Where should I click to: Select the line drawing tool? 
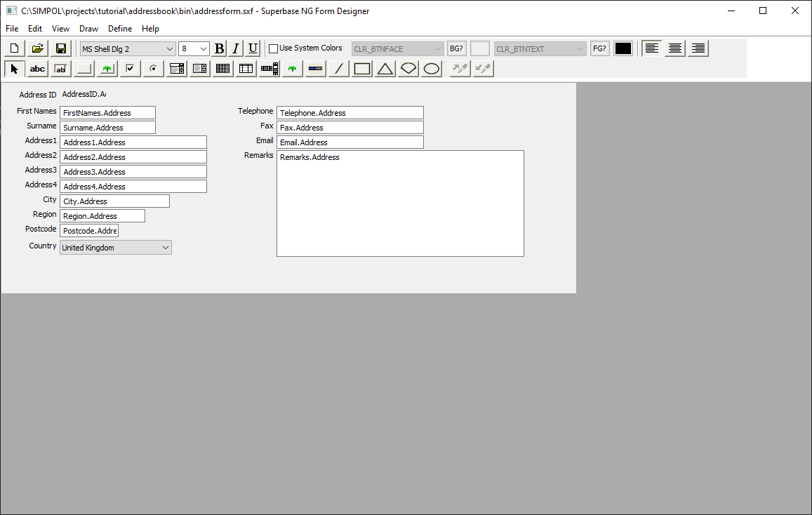point(338,68)
